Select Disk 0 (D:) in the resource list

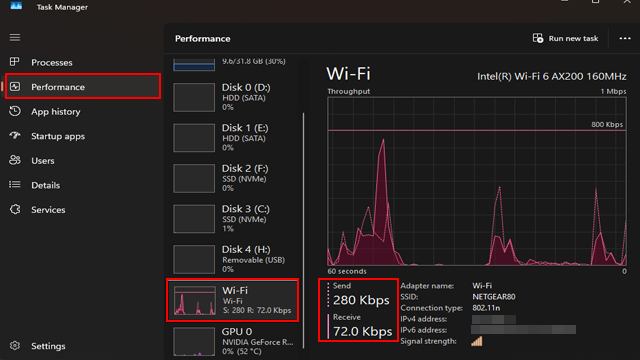[233, 97]
